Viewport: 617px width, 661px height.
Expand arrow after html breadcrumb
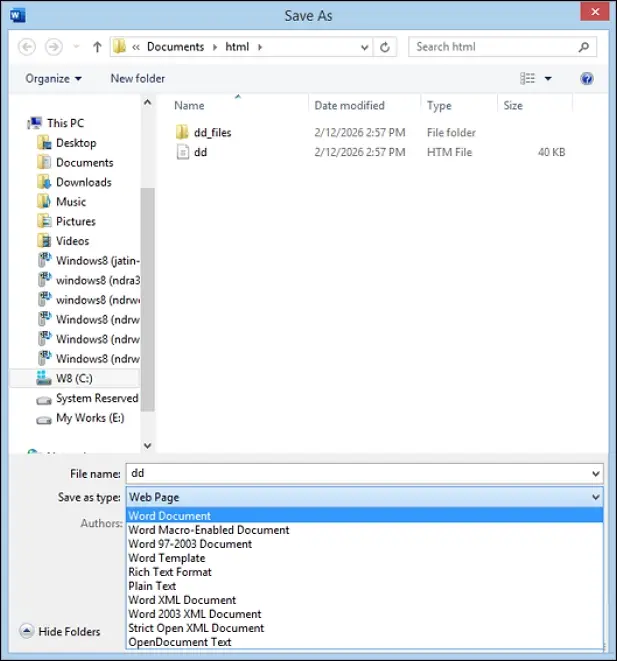260,47
